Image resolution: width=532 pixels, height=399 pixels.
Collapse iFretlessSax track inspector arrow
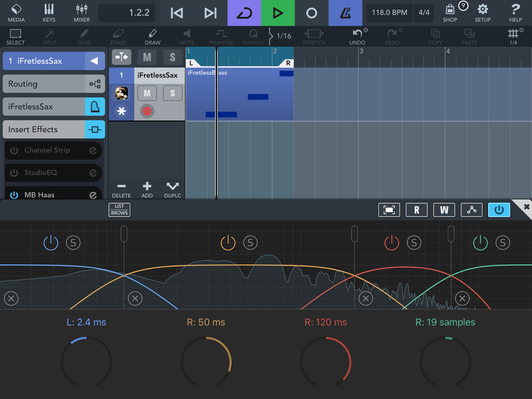tap(94, 61)
